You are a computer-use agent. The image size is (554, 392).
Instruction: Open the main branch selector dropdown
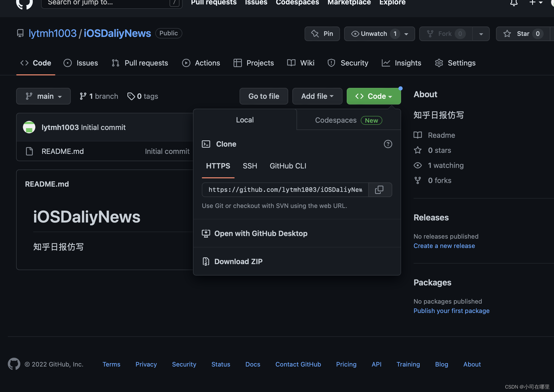[x=43, y=96]
